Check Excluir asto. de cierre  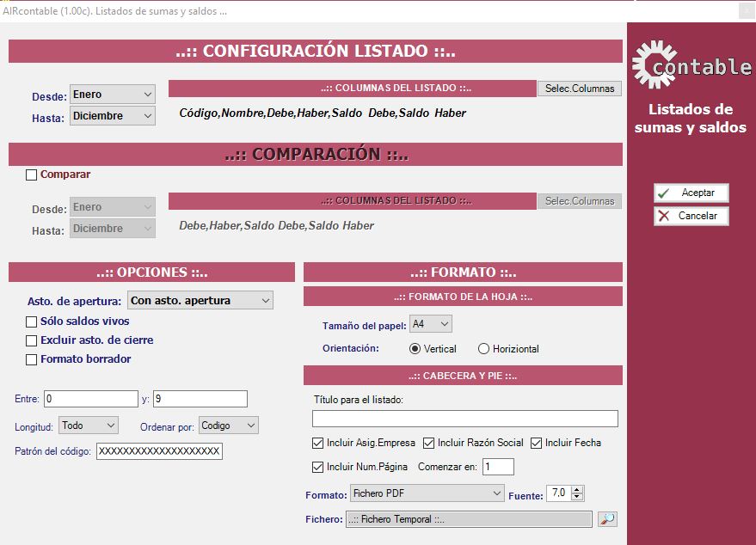pyautogui.click(x=31, y=340)
